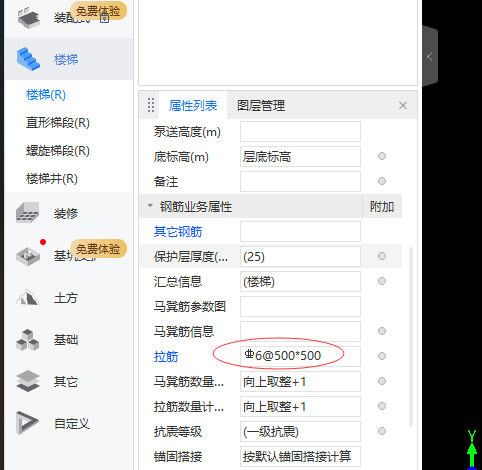This screenshot has height=470, width=482.
Task: Toggle the 附加 circle for 备注
Action: pyautogui.click(x=382, y=181)
